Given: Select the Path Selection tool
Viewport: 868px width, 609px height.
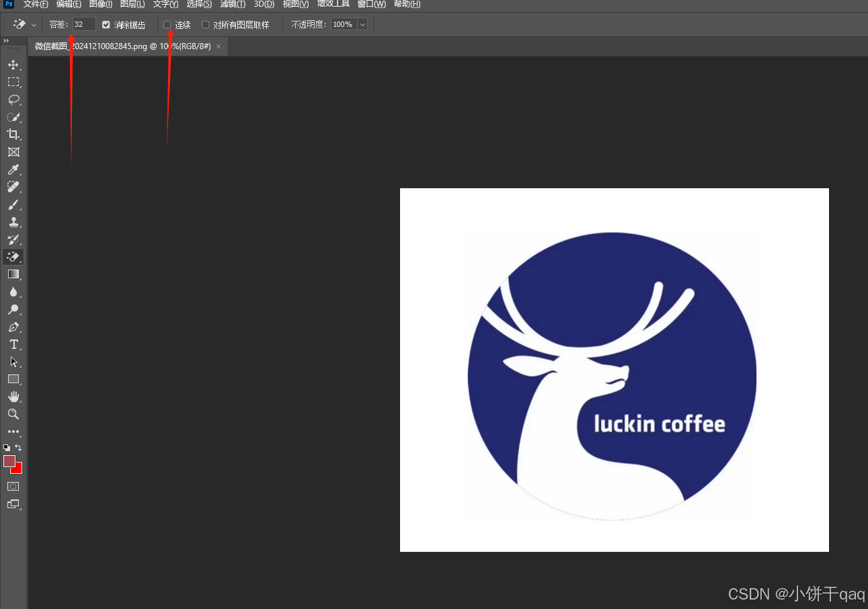Looking at the screenshot, I should 13,362.
